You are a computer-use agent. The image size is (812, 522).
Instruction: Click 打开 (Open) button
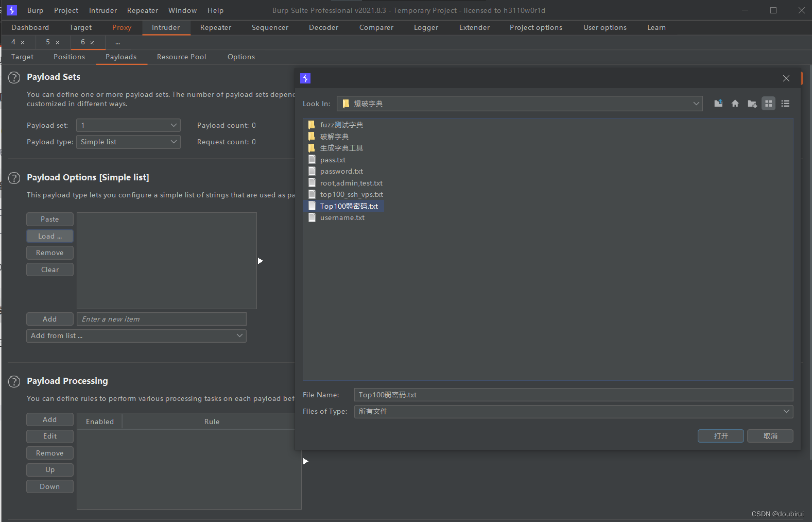[x=721, y=436]
